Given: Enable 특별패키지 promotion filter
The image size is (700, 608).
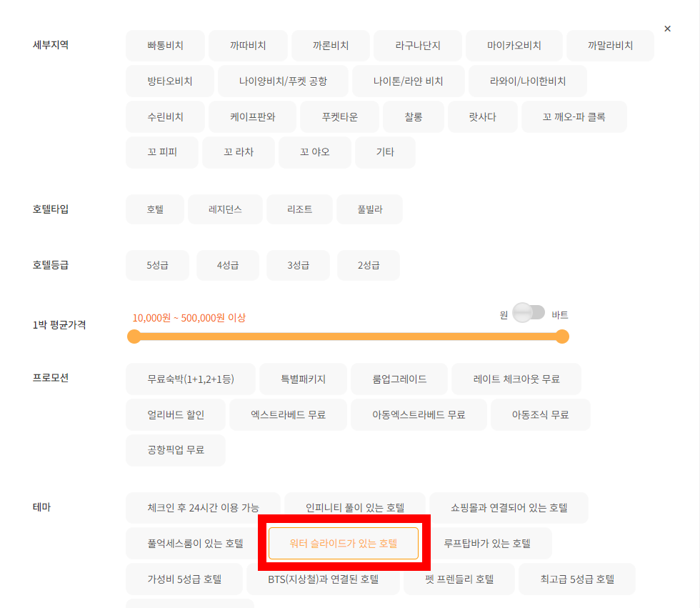Looking at the screenshot, I should 303,379.
